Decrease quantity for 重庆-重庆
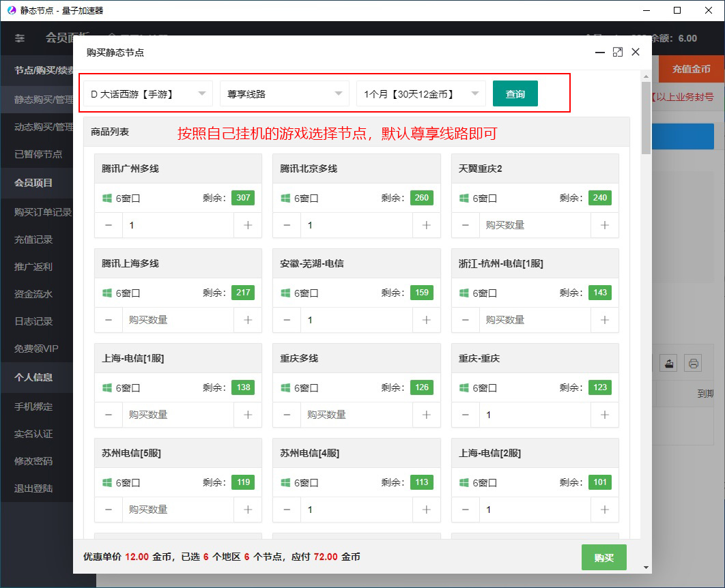Screen dimensions: 725x588 [466, 415]
